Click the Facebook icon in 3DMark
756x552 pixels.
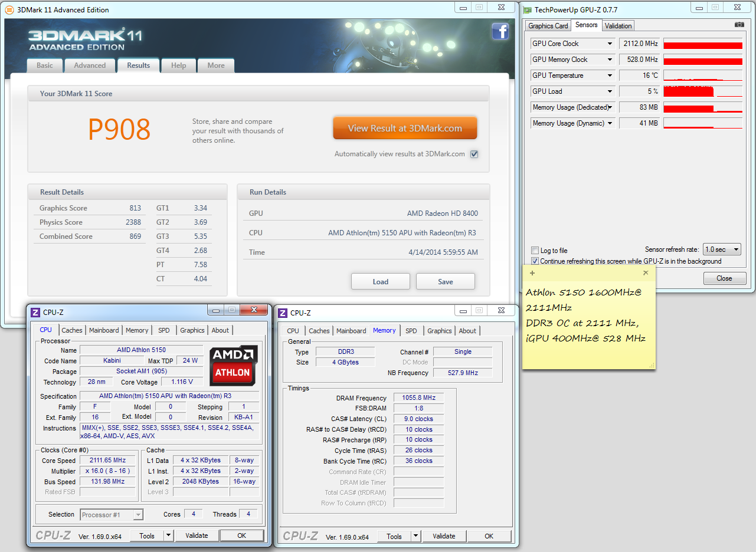(500, 31)
